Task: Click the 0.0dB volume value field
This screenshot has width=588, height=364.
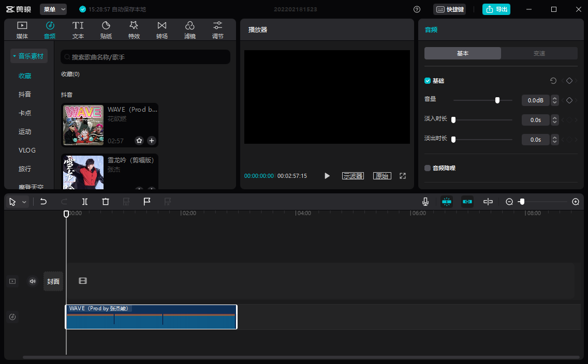Action: coord(536,100)
